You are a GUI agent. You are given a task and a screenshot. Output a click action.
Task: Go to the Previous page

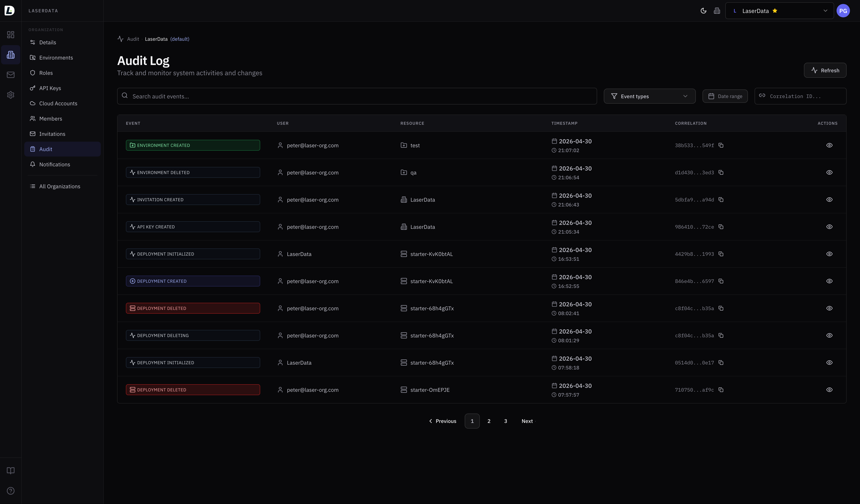tap(442, 421)
